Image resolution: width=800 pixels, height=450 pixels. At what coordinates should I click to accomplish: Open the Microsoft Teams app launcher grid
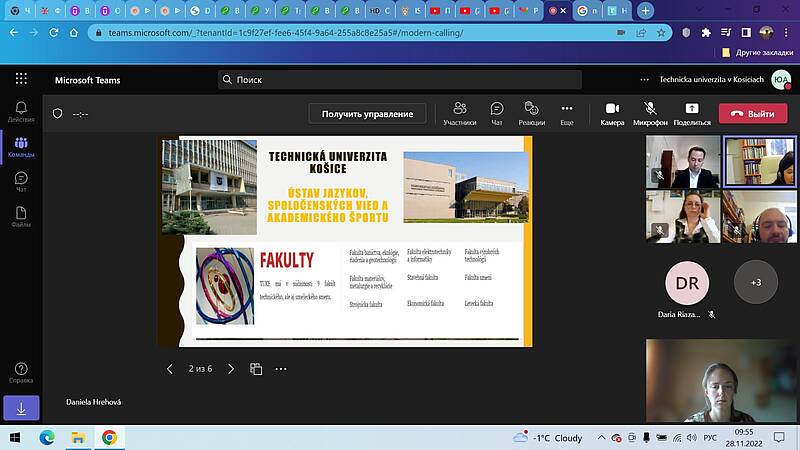click(21, 80)
